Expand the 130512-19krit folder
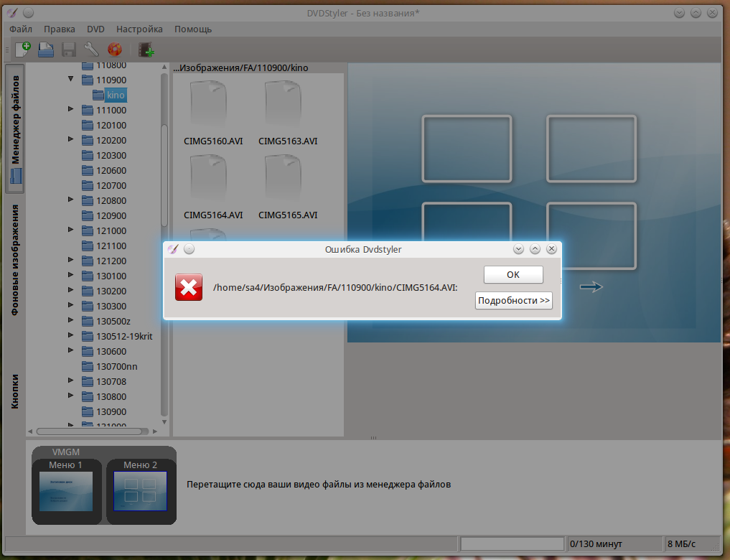 71,335
